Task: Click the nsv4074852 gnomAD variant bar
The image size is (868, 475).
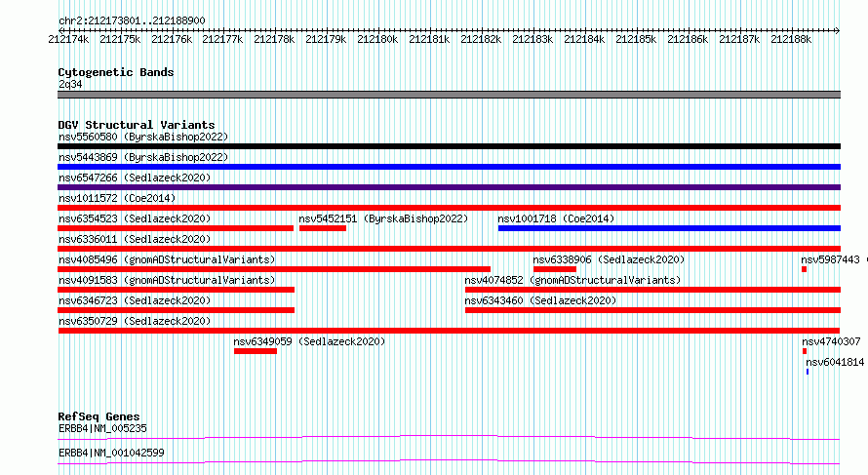Action: (652, 290)
